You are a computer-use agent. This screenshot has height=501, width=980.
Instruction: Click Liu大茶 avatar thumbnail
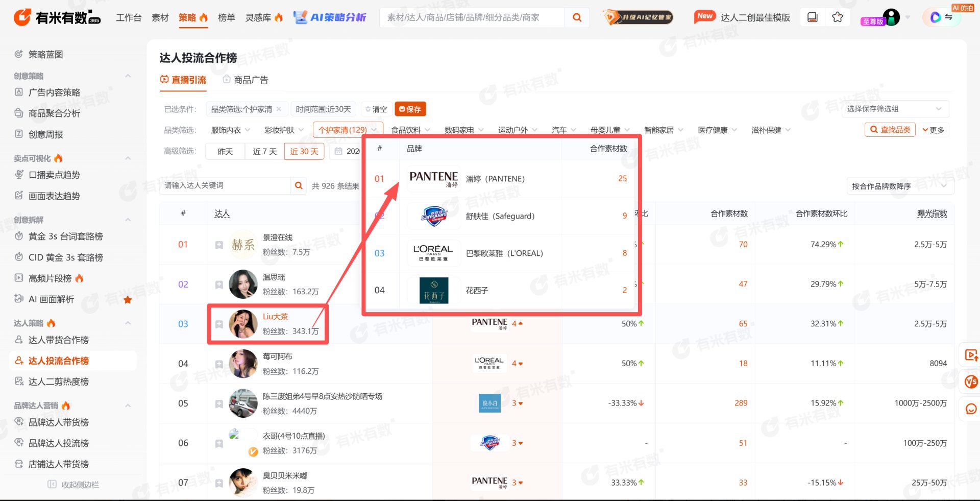pyautogui.click(x=243, y=324)
